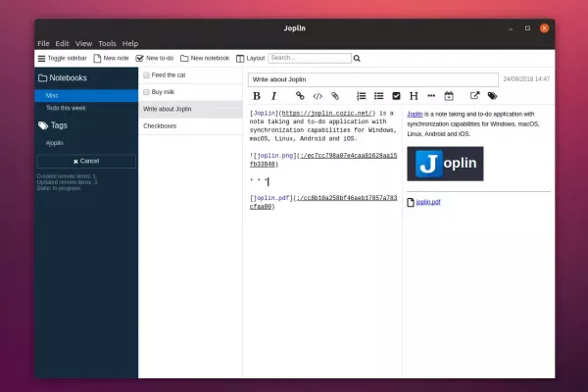
Task: Click the joplin.pdf attachment link in preview
Action: 428,202
